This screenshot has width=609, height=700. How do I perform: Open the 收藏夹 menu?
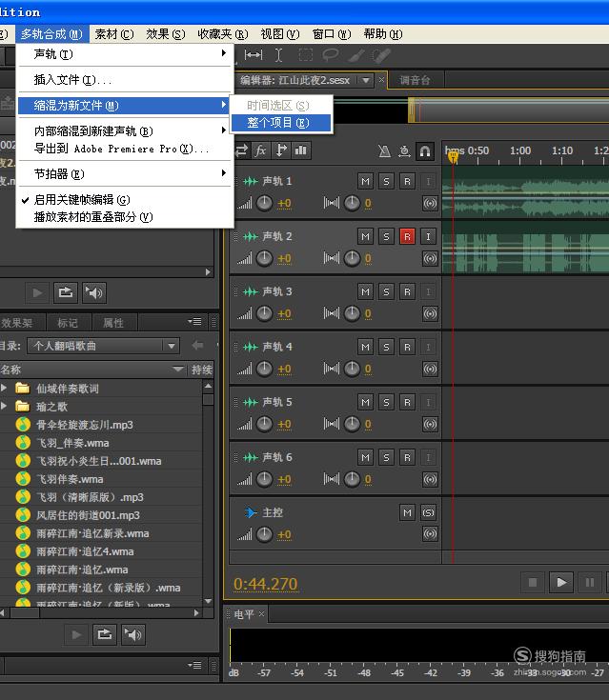[x=222, y=34]
